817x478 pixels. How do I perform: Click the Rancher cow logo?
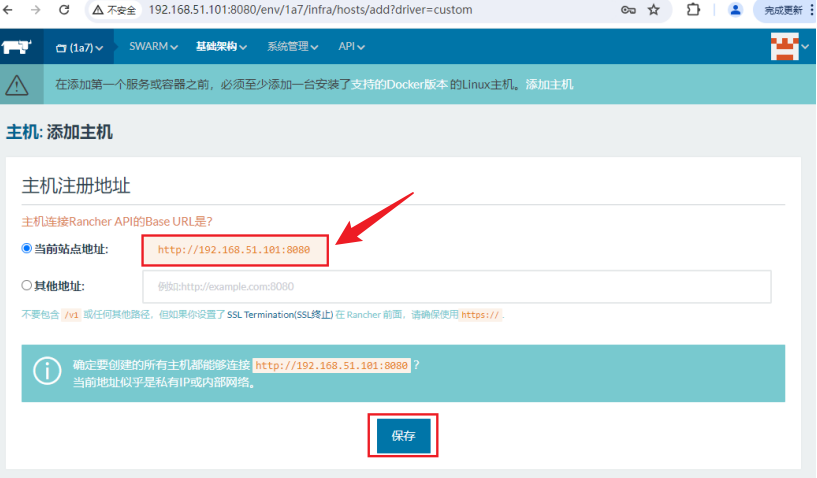click(16, 47)
